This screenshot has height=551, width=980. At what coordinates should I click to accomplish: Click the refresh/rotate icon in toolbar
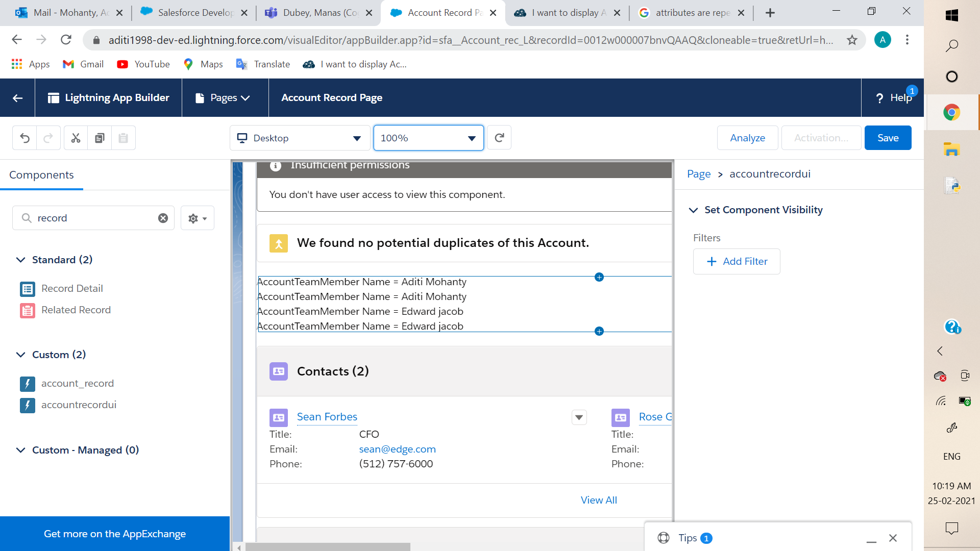499,137
